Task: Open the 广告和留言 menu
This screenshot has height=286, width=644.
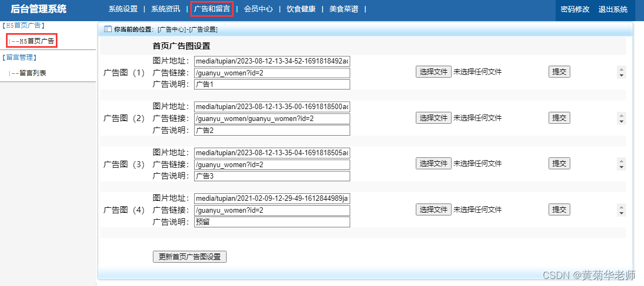Action: (212, 9)
